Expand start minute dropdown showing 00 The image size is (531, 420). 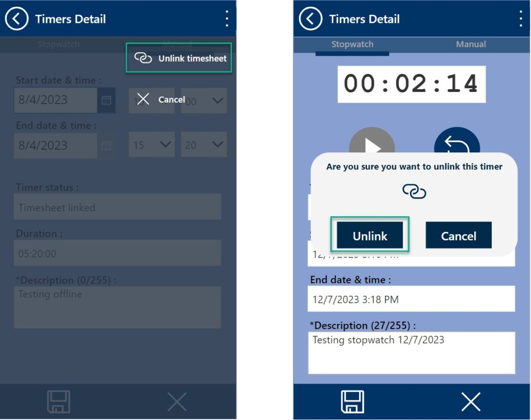[204, 100]
